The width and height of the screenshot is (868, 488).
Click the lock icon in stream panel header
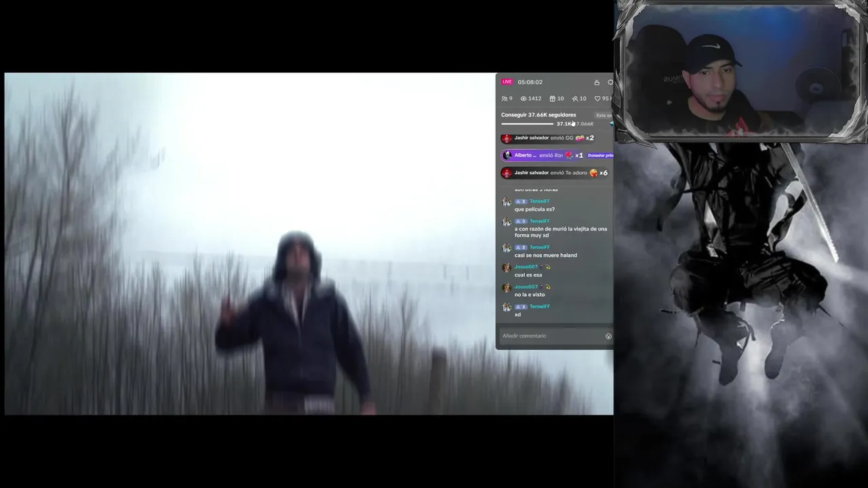click(x=597, y=83)
